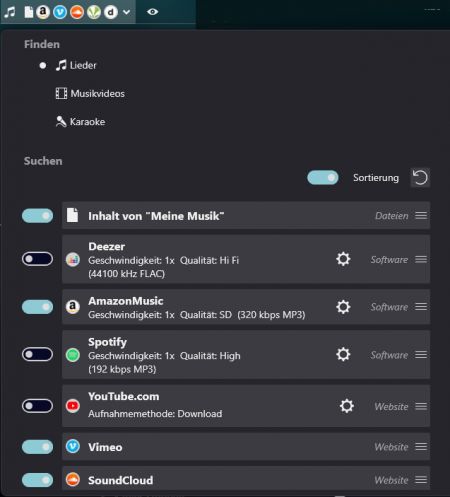
Task: Click the Vimeo row title
Action: (x=105, y=447)
